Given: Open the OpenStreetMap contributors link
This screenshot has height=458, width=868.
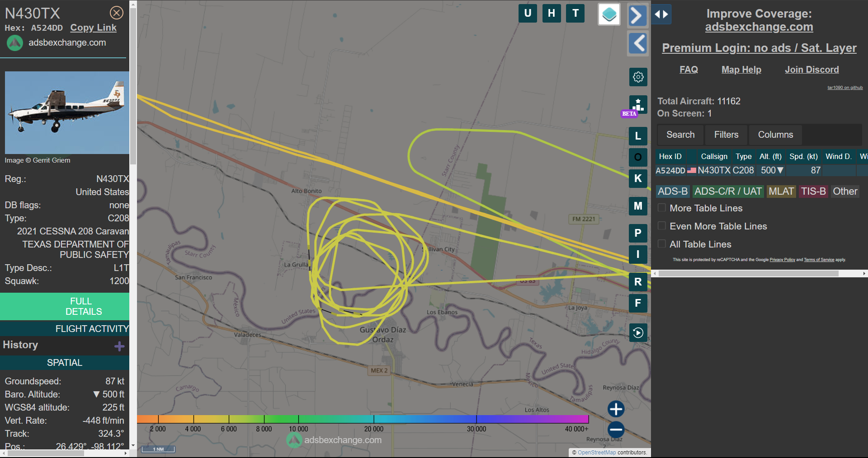Looking at the screenshot, I should (597, 452).
